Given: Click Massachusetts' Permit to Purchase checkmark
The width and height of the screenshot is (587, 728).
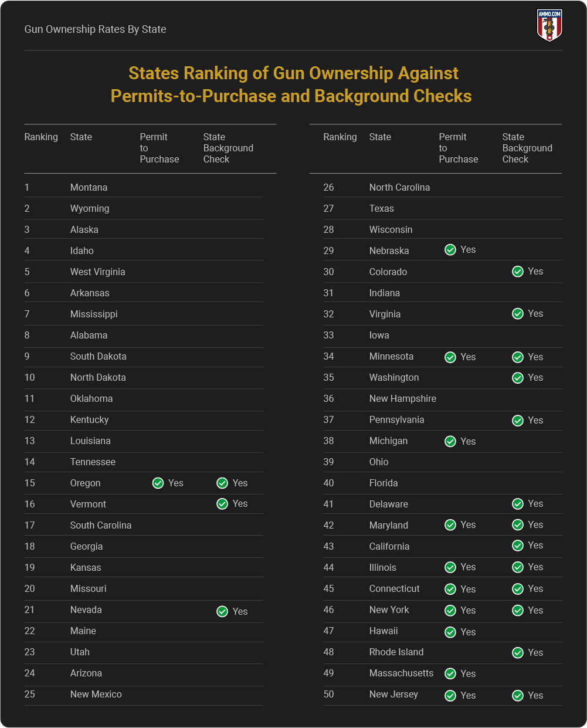Looking at the screenshot, I should 450,673.
